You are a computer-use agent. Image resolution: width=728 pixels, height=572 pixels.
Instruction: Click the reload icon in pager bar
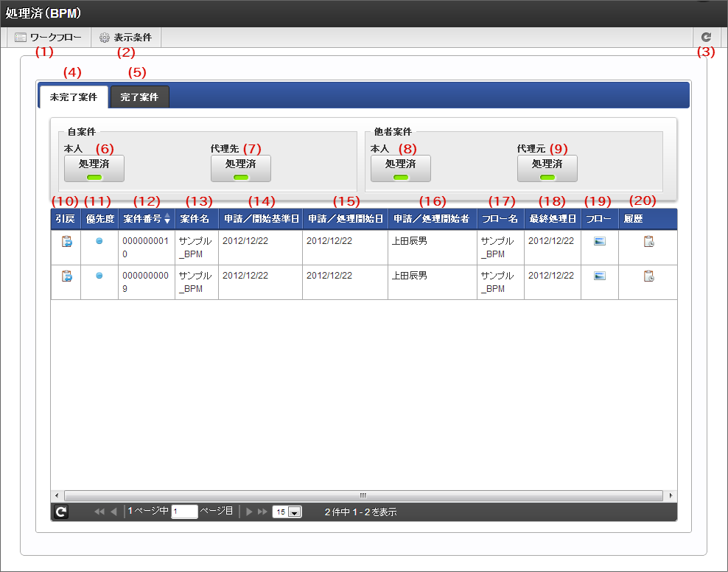[61, 512]
